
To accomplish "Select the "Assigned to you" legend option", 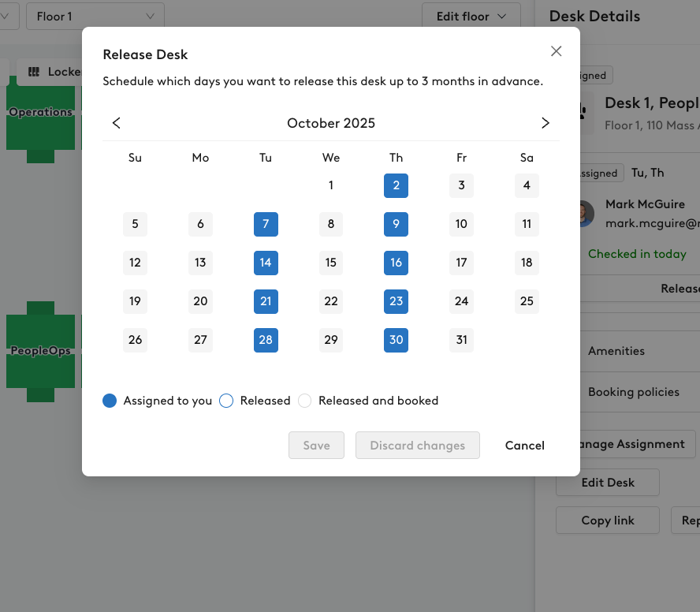I will 110,401.
